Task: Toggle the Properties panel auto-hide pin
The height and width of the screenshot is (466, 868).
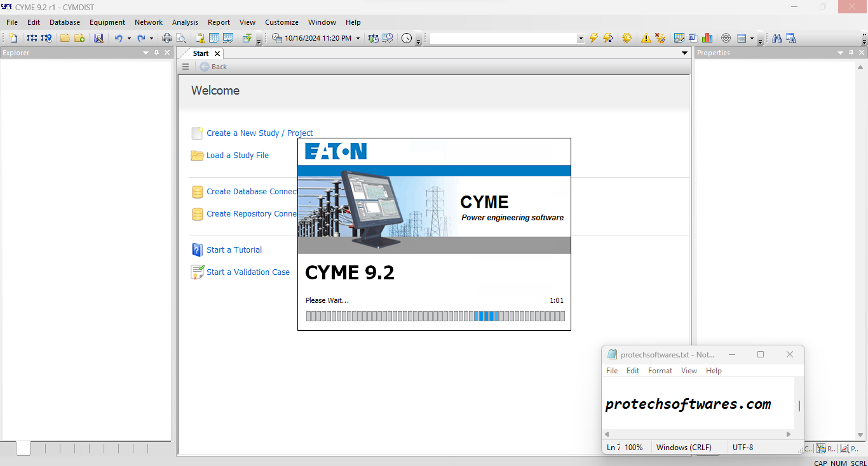Action: [x=851, y=53]
